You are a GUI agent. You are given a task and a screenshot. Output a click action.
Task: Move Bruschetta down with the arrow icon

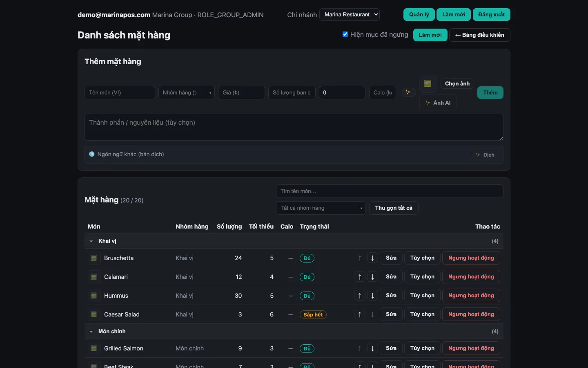[372, 258]
